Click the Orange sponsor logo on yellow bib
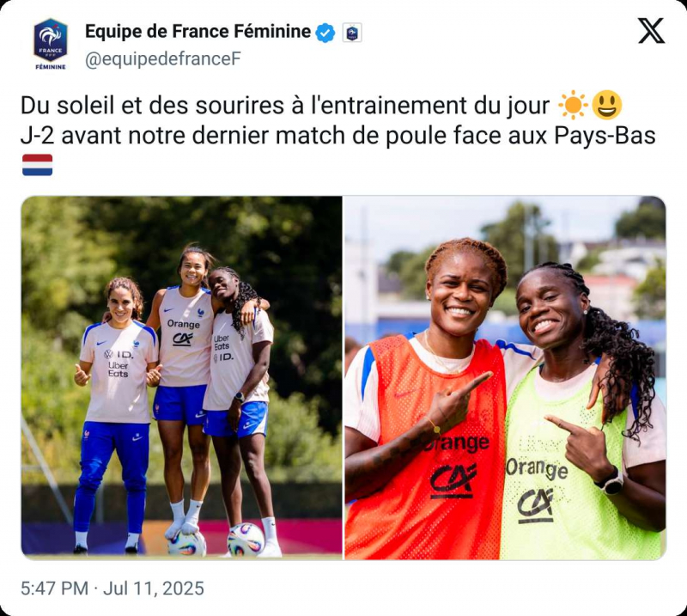This screenshot has width=687, height=616. tap(537, 469)
